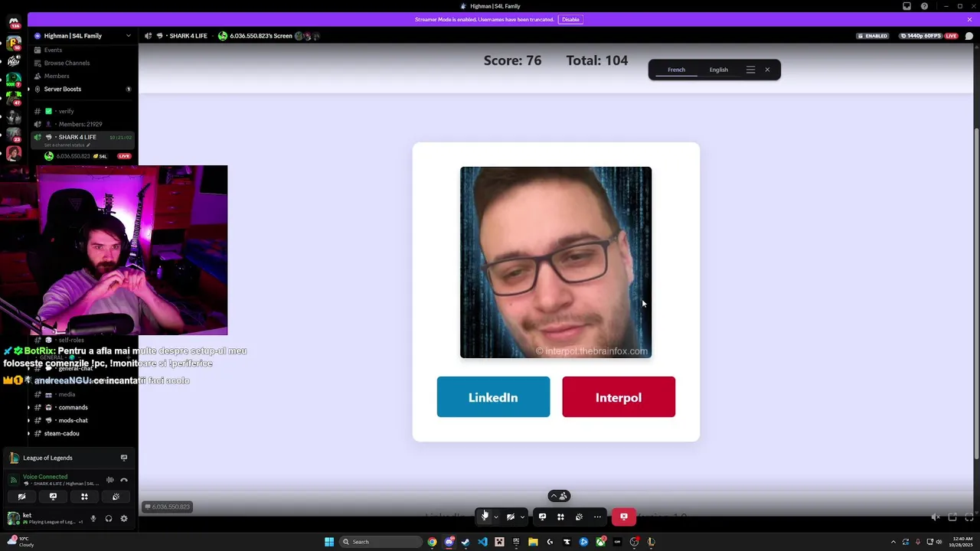Viewport: 980px width, 551px height.
Task: Unmute the stream volume icon
Action: [936, 517]
